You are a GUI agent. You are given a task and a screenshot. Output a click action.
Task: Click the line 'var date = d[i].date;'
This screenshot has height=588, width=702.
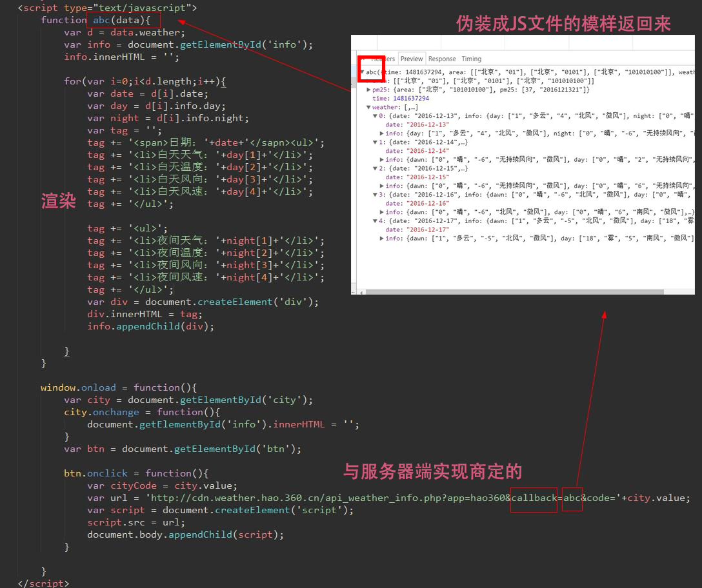click(x=148, y=93)
